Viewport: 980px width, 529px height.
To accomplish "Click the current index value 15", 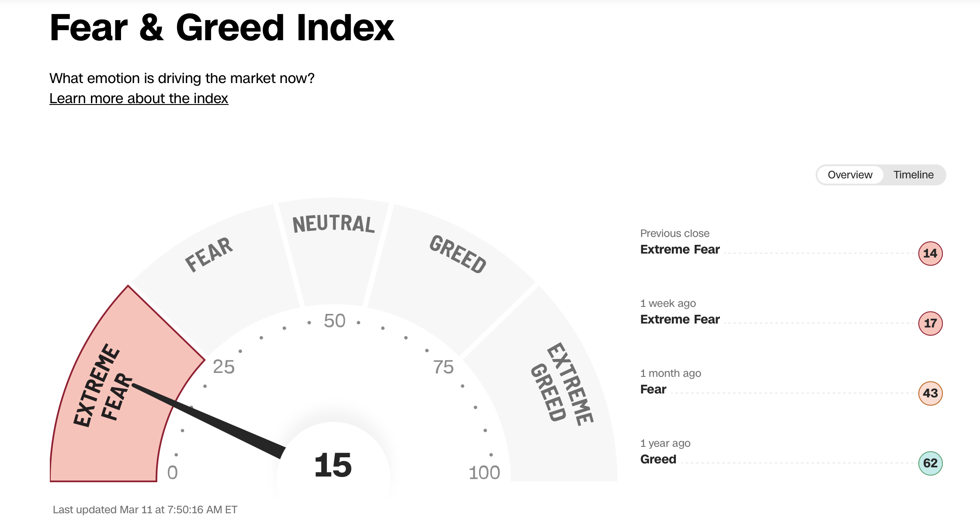I will [x=333, y=465].
